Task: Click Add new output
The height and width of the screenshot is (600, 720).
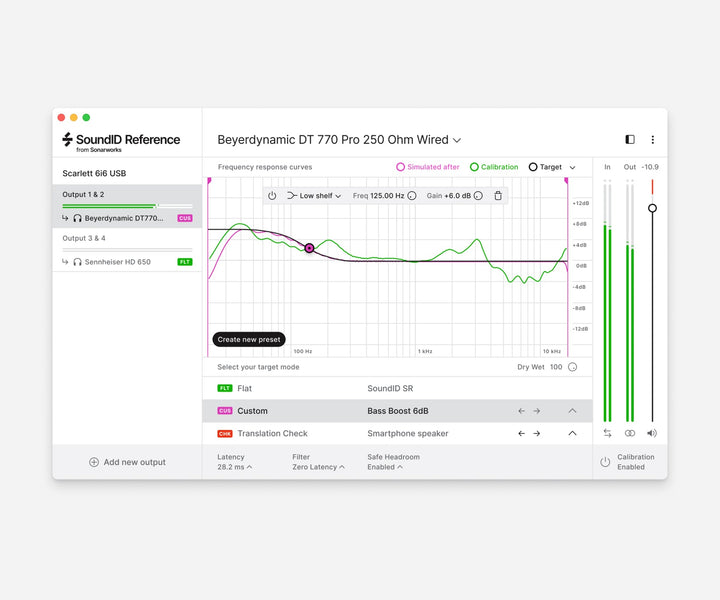Action: point(127,462)
